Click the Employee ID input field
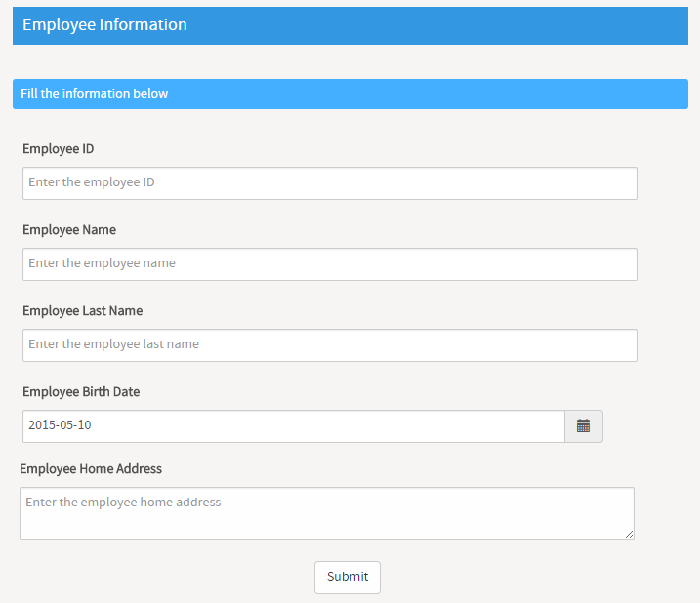Image resolution: width=700 pixels, height=603 pixels. click(x=330, y=183)
